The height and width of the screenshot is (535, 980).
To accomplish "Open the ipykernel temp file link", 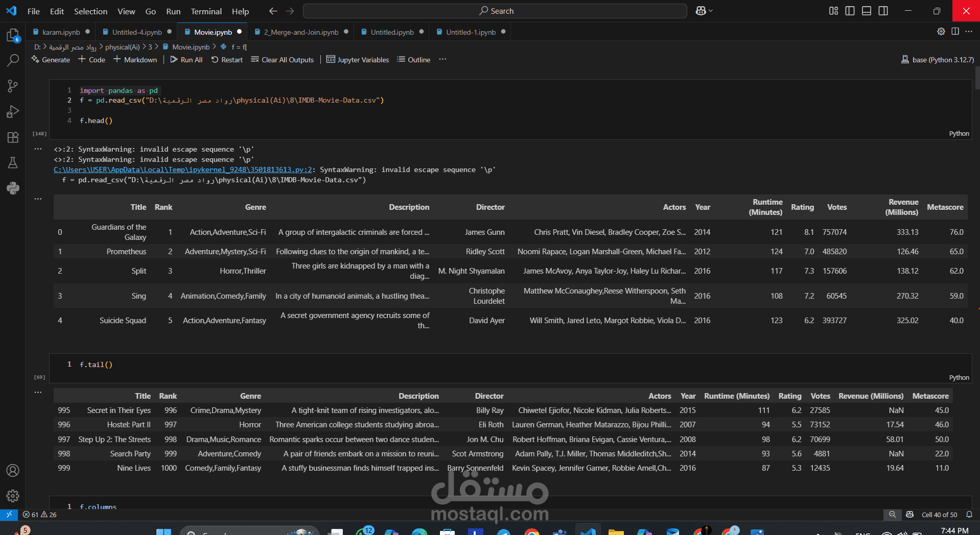I will pyautogui.click(x=182, y=169).
